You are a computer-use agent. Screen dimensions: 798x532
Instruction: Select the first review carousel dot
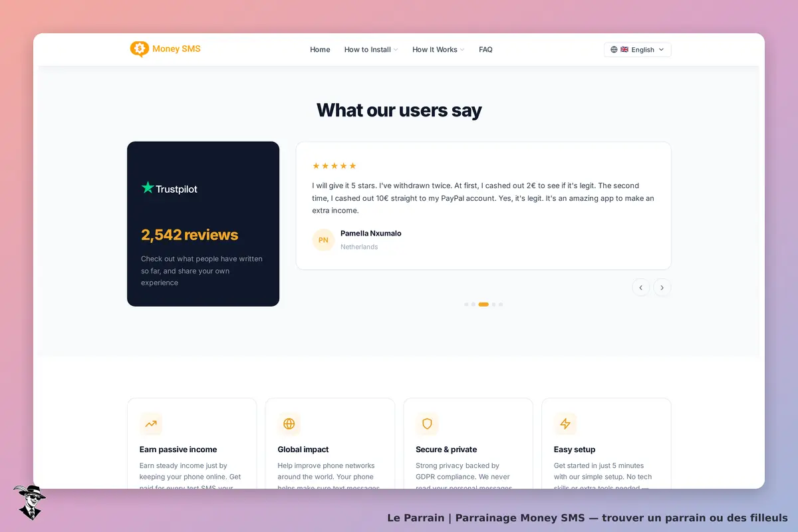(466, 305)
